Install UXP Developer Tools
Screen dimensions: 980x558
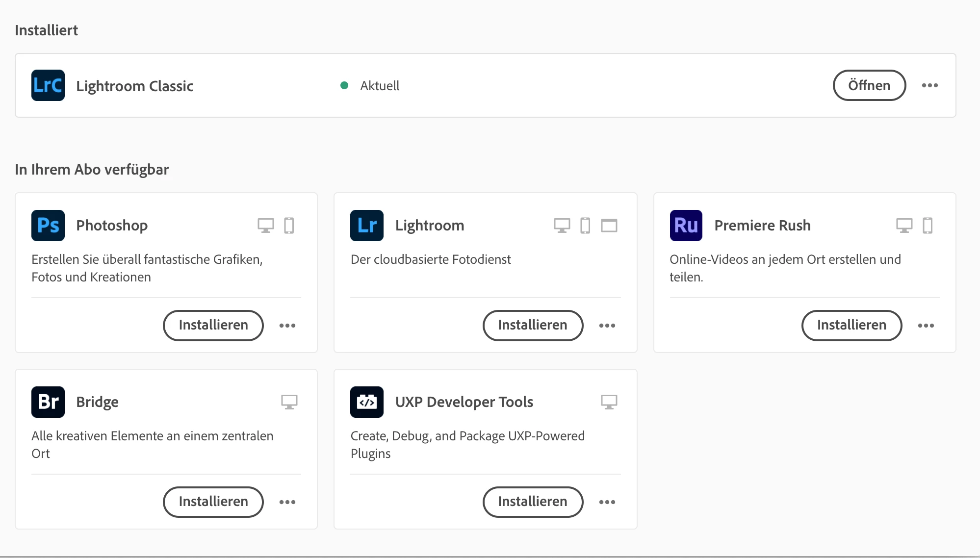click(532, 502)
